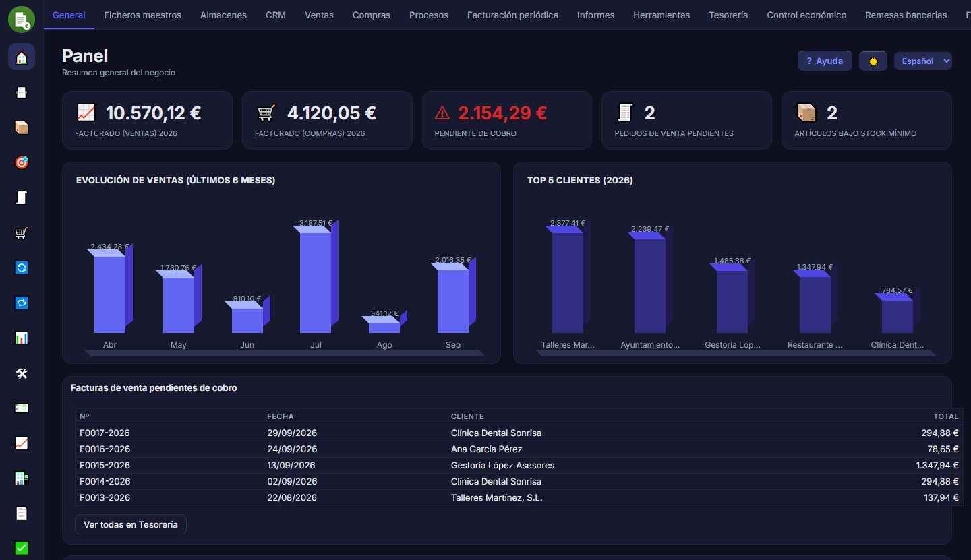The height and width of the screenshot is (560, 971).
Task: Open the Ficheros maestros menu
Action: (142, 15)
